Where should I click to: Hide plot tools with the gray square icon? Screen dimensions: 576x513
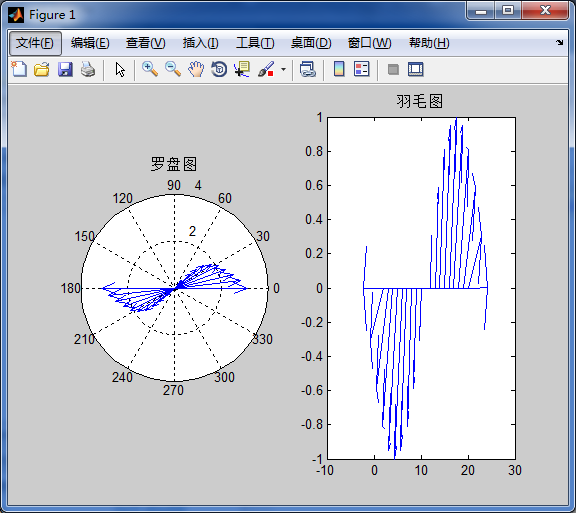[393, 69]
